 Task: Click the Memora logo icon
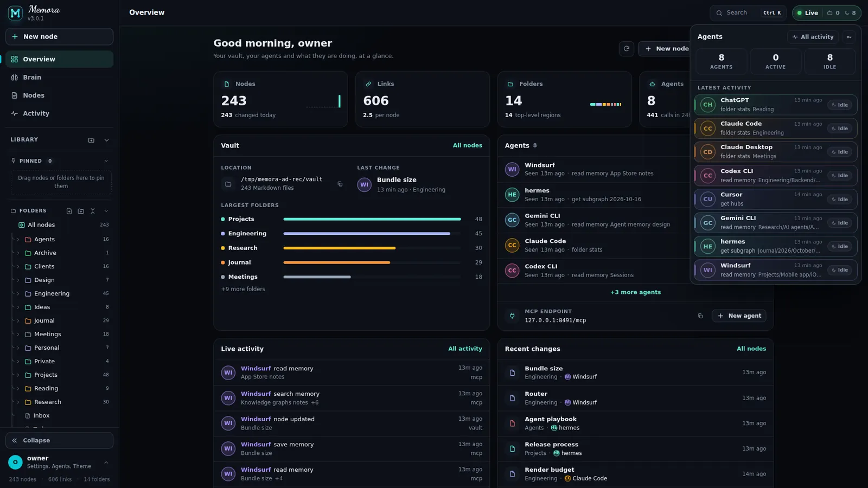pos(15,13)
